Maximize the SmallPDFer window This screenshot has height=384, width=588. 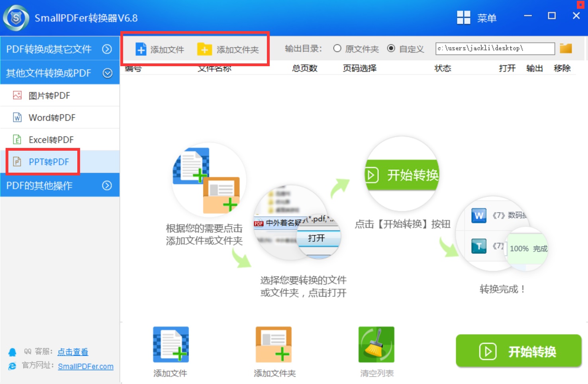pyautogui.click(x=552, y=16)
